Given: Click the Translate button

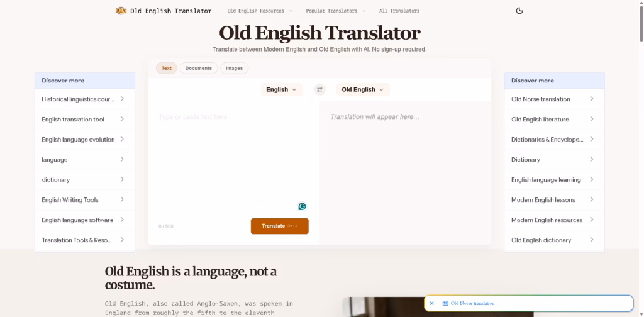Looking at the screenshot, I should pos(280,226).
